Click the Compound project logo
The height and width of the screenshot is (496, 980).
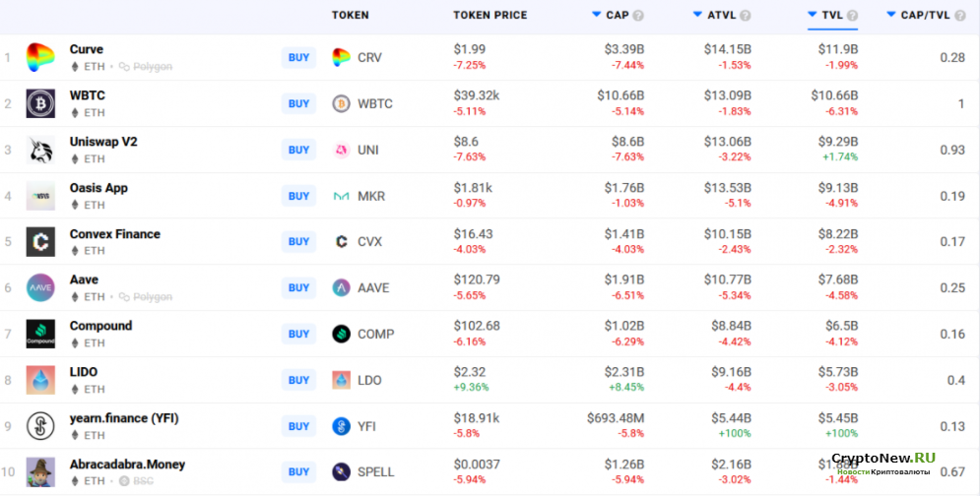[40, 335]
